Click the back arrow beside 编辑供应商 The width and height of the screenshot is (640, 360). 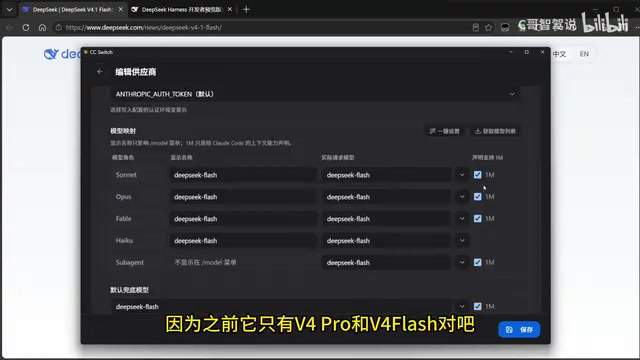(x=100, y=72)
